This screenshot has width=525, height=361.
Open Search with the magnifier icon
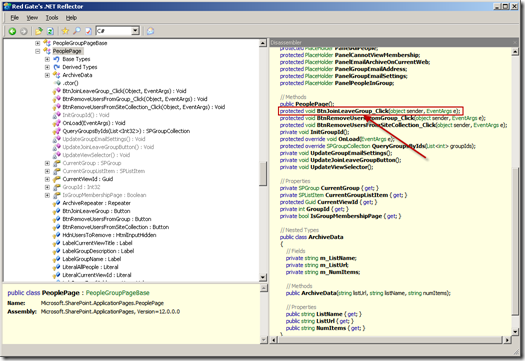(77, 31)
